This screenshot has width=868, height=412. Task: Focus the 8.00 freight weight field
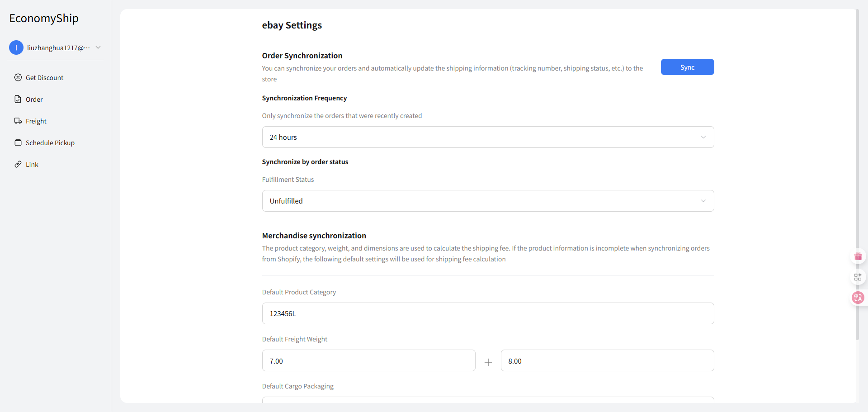click(607, 361)
